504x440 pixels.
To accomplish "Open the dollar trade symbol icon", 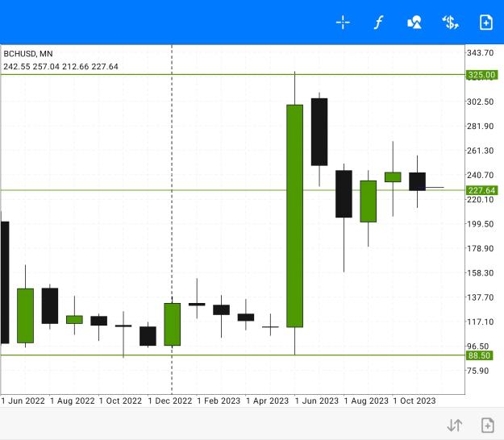I will [x=450, y=23].
